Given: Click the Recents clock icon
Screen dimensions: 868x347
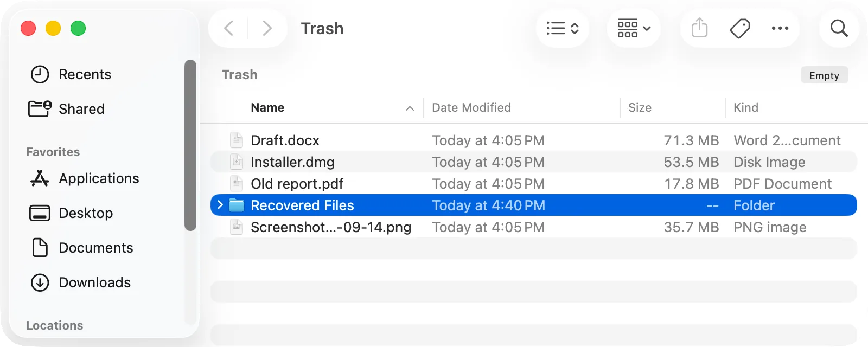Looking at the screenshot, I should click(40, 74).
